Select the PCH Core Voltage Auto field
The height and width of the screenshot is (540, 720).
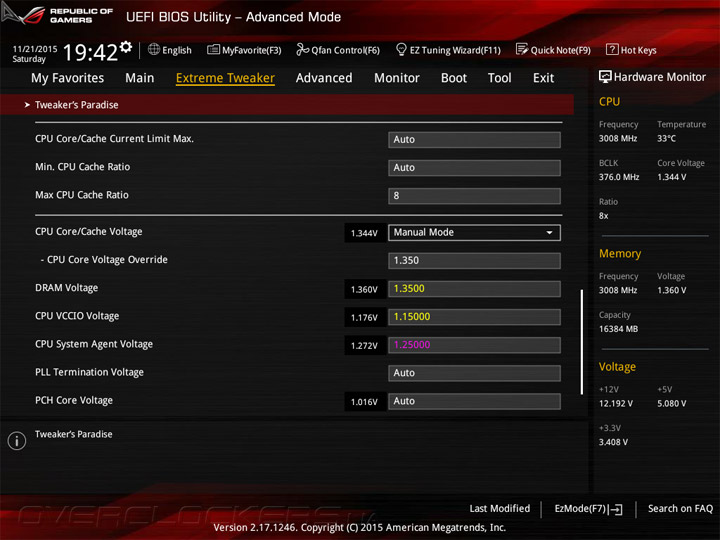click(x=474, y=401)
